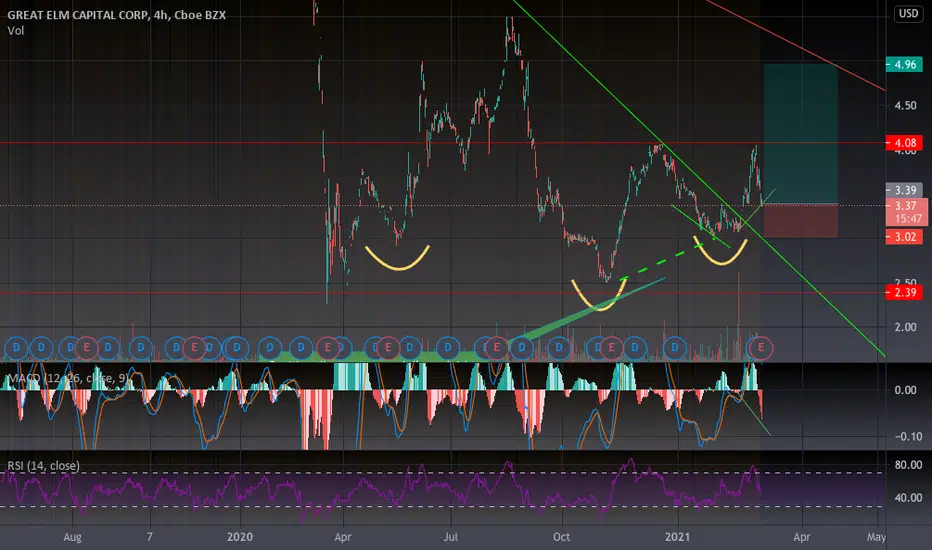Click the gray 3.39 price label
Image resolution: width=932 pixels, height=550 pixels.
904,190
